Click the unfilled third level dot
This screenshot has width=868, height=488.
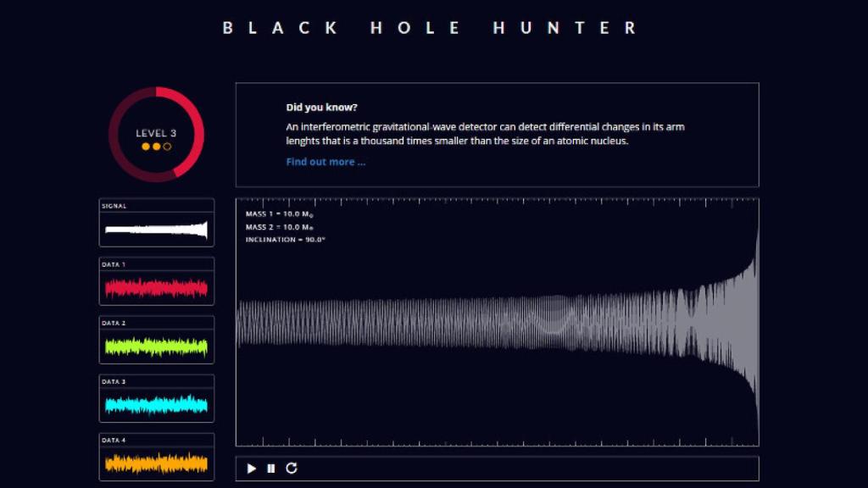point(168,145)
